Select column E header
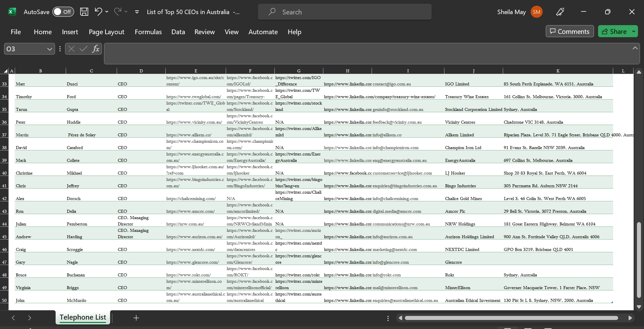Viewport: 644px width, 329px height. (196, 71)
